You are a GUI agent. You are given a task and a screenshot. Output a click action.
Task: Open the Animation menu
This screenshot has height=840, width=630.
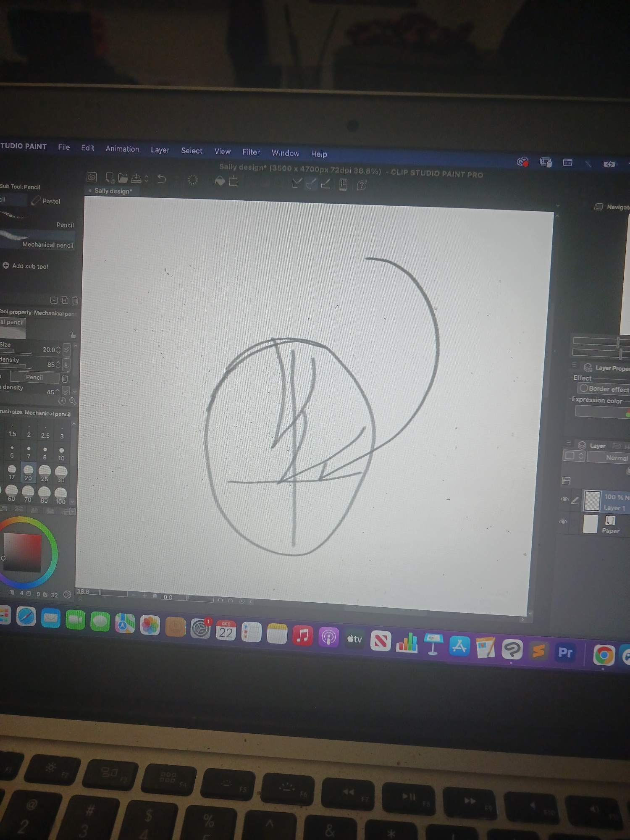point(122,149)
